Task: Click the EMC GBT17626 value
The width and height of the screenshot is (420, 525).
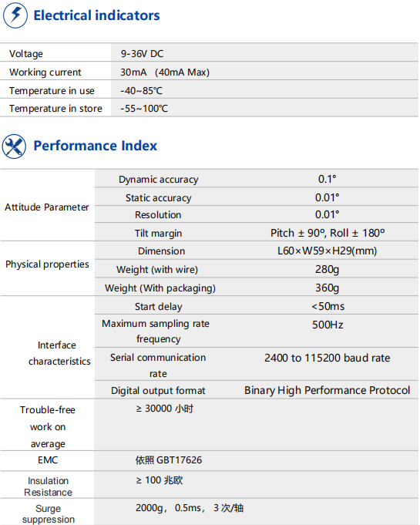Action: tap(169, 460)
